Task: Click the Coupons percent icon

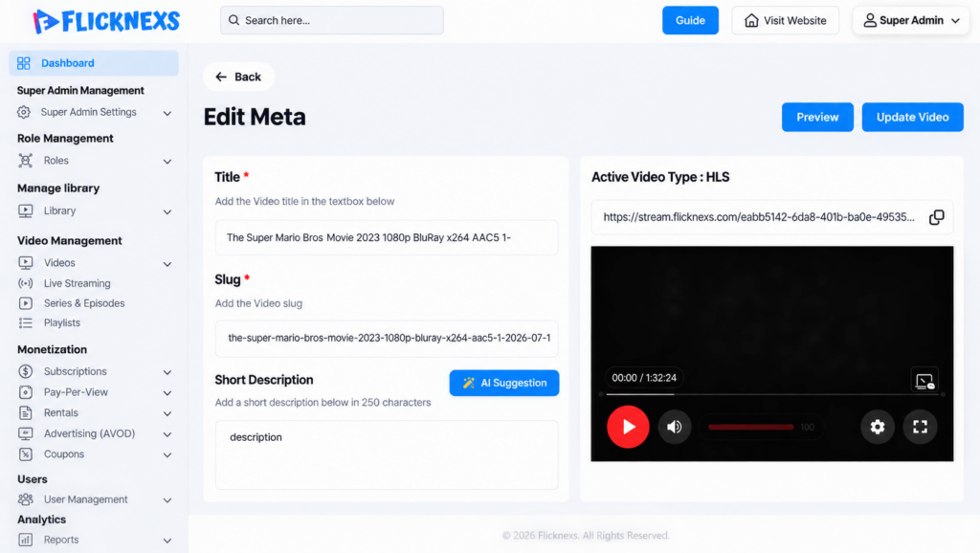Action: tap(25, 453)
